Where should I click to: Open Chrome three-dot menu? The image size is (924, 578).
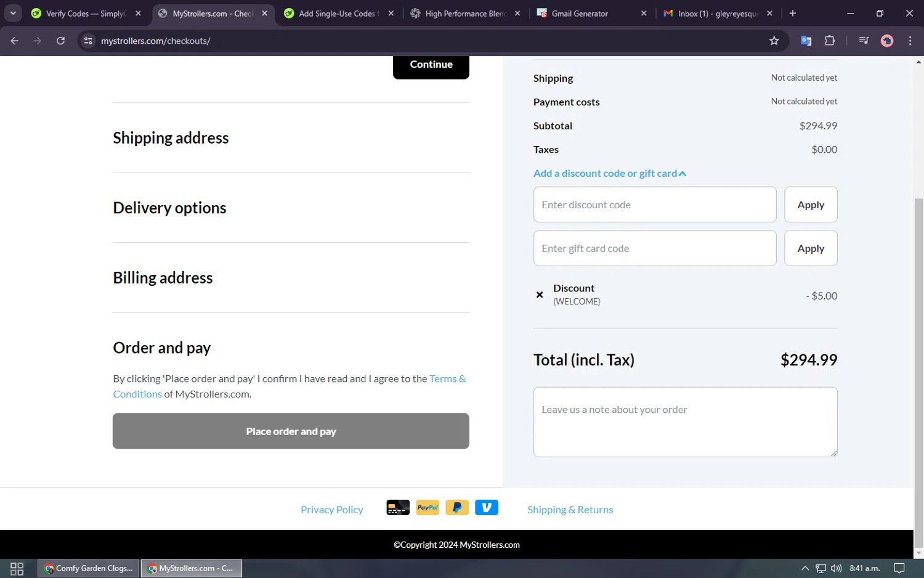point(910,41)
